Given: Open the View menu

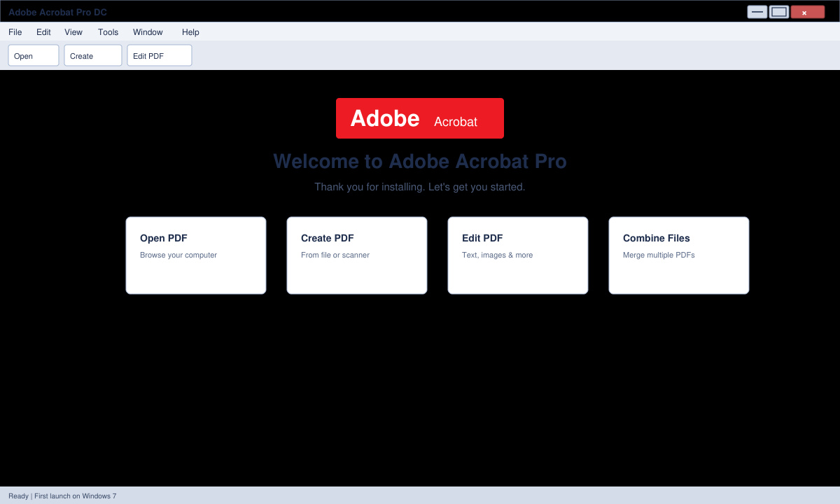Looking at the screenshot, I should coord(73,32).
